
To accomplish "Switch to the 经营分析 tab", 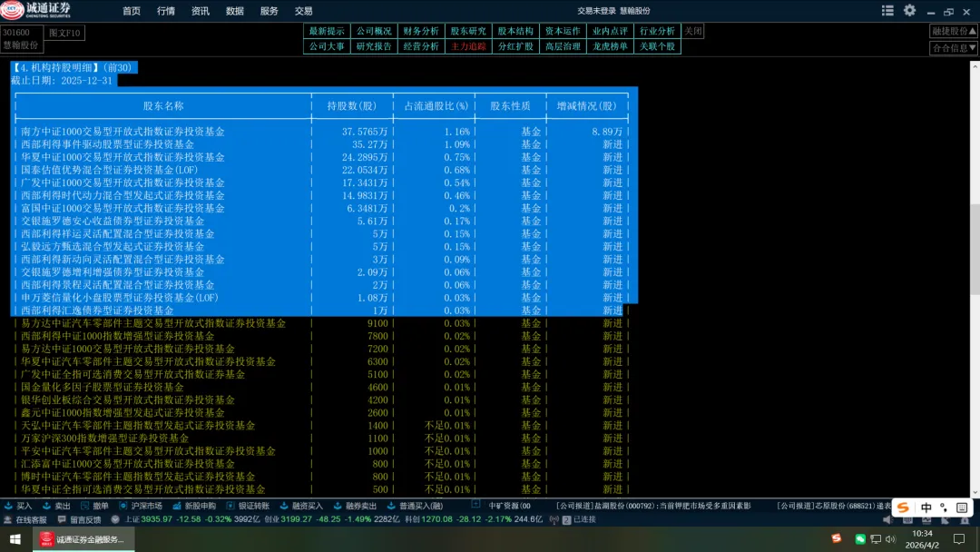I will 421,46.
